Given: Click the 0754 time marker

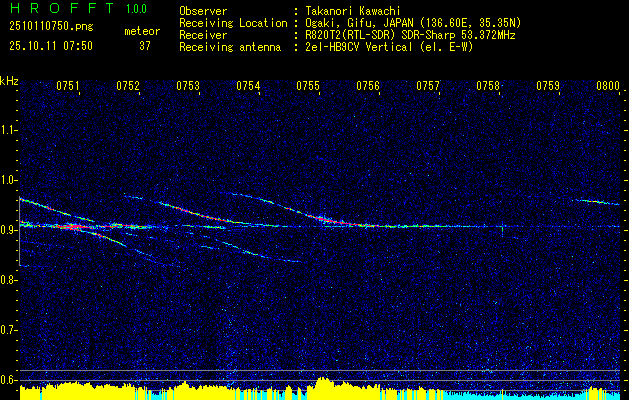Looking at the screenshot, I should tap(248, 85).
